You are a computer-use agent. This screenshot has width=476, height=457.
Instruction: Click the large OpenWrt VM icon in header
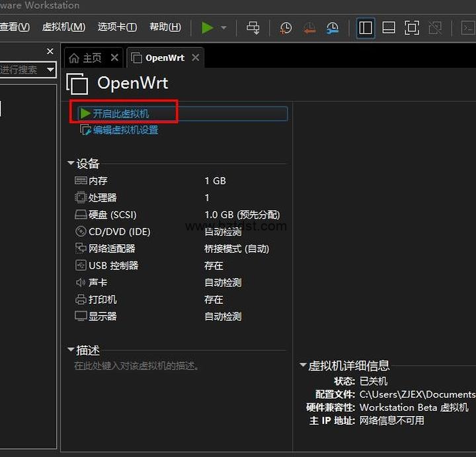coord(77,84)
